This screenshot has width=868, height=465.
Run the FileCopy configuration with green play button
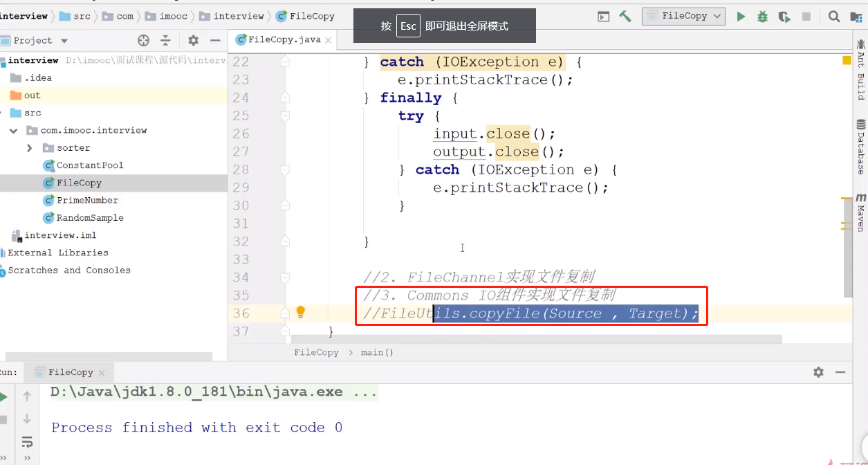coord(741,17)
